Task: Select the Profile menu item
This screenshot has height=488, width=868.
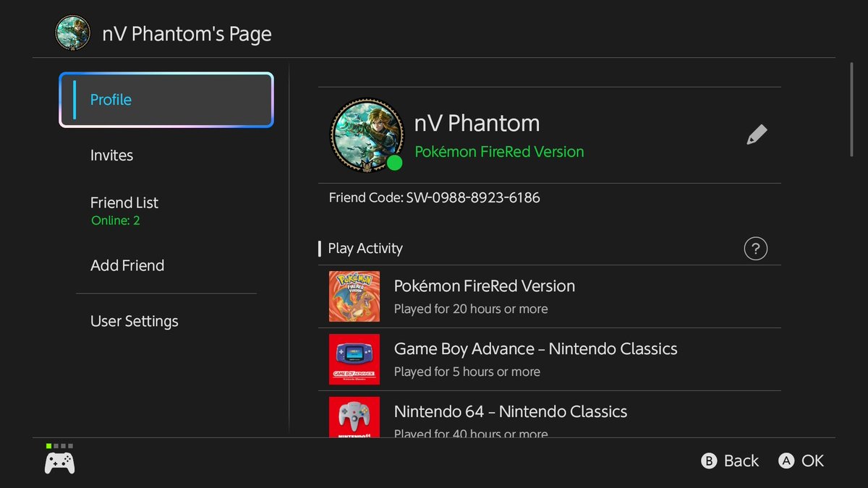Action: coord(166,100)
